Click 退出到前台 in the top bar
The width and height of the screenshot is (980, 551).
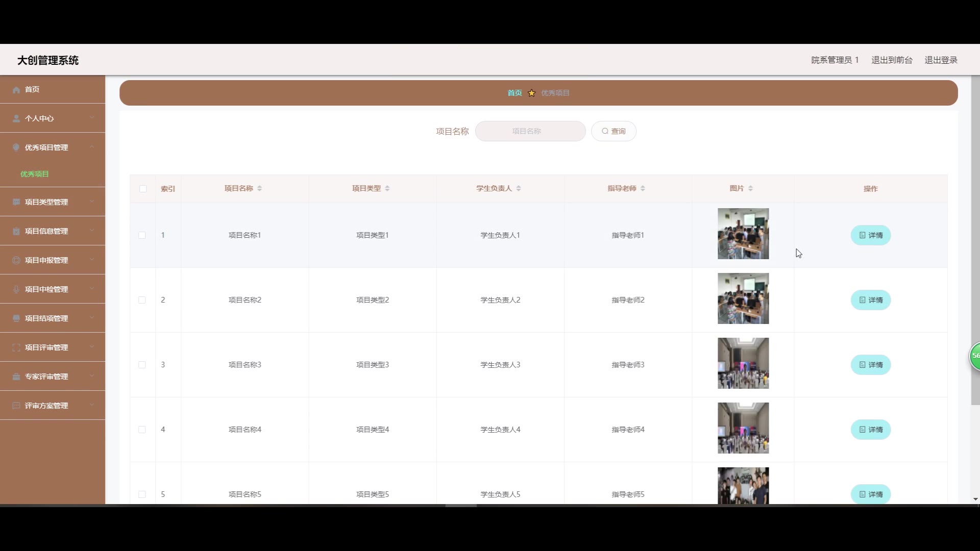click(892, 60)
